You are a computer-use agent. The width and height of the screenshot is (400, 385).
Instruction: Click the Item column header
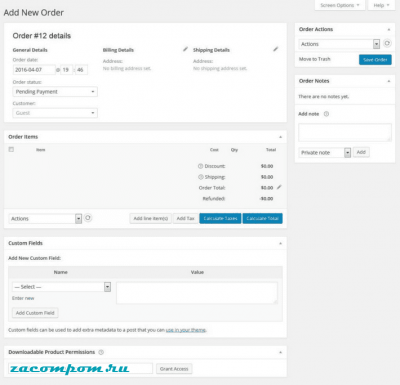click(41, 150)
